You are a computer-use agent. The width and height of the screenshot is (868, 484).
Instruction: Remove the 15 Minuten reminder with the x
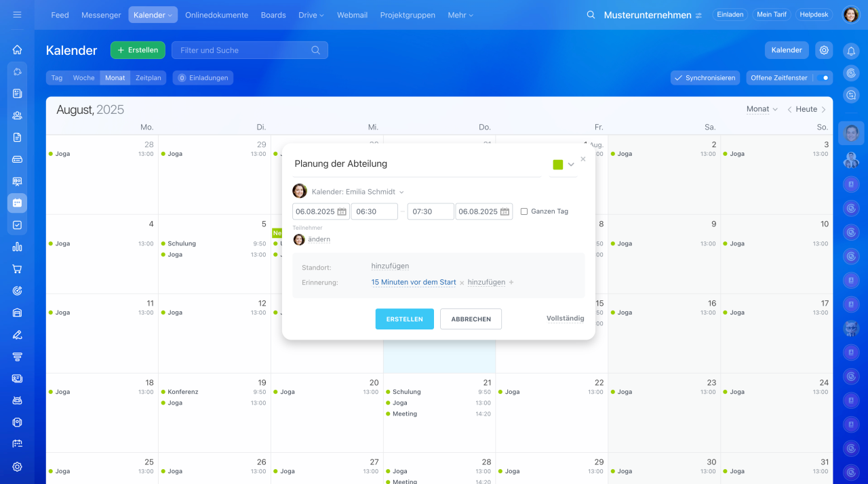click(462, 283)
